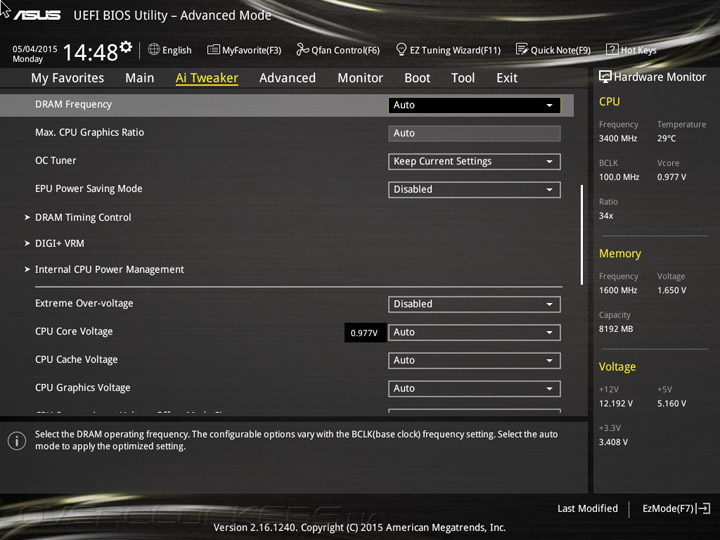Image resolution: width=720 pixels, height=540 pixels.
Task: Click the globe language icon
Action: point(154,50)
